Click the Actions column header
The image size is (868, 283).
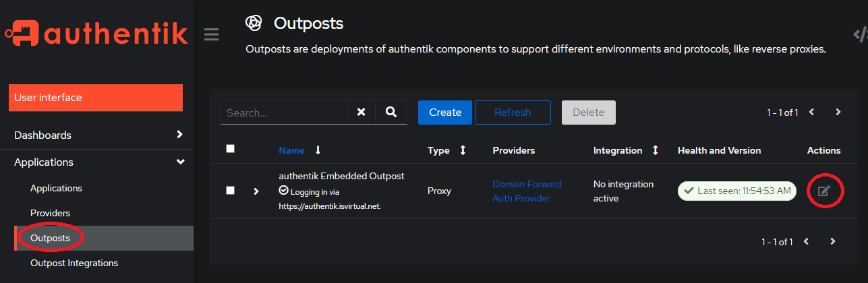click(x=824, y=150)
